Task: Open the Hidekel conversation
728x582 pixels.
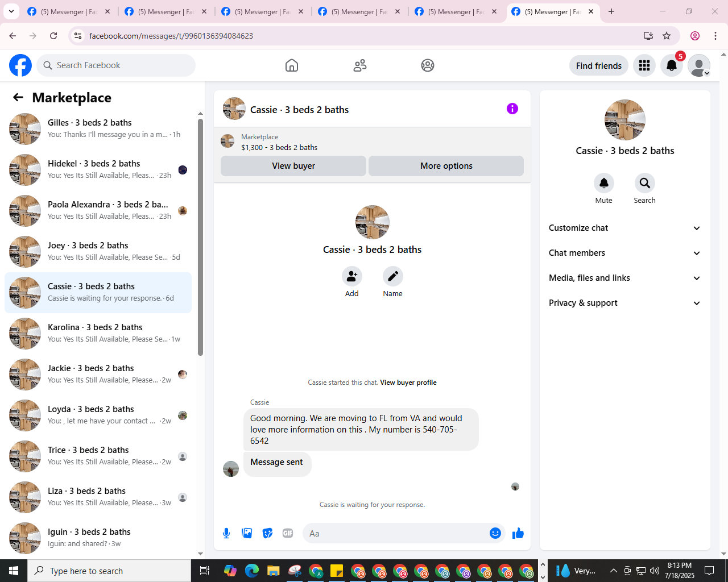Action: point(98,170)
